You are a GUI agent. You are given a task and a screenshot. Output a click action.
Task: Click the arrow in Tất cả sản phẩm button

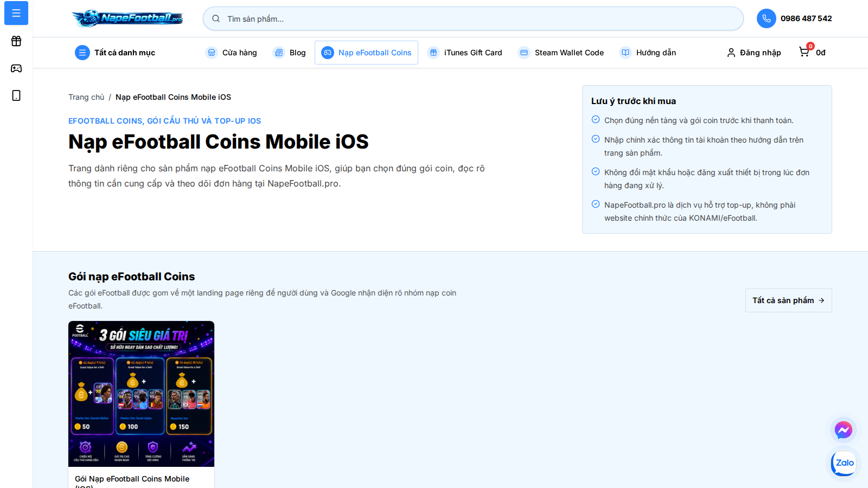(821, 300)
